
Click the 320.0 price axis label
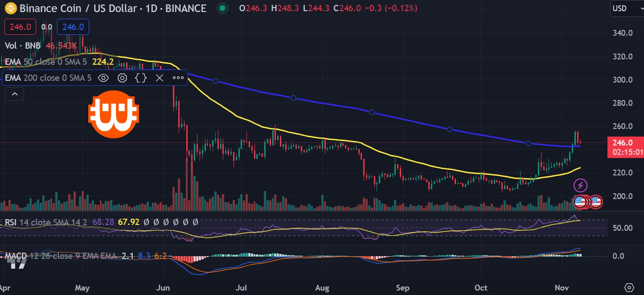[x=623, y=57]
